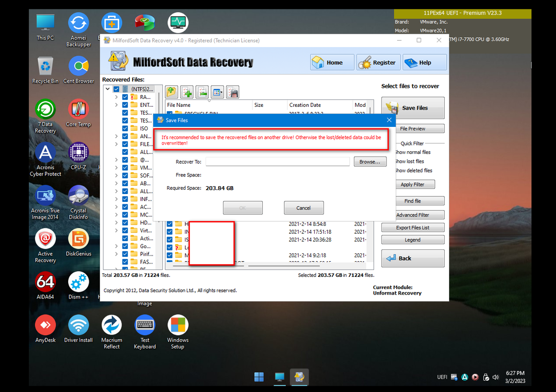This screenshot has height=392, width=556.
Task: Open Active Recovery desktop icon
Action: [46, 246]
